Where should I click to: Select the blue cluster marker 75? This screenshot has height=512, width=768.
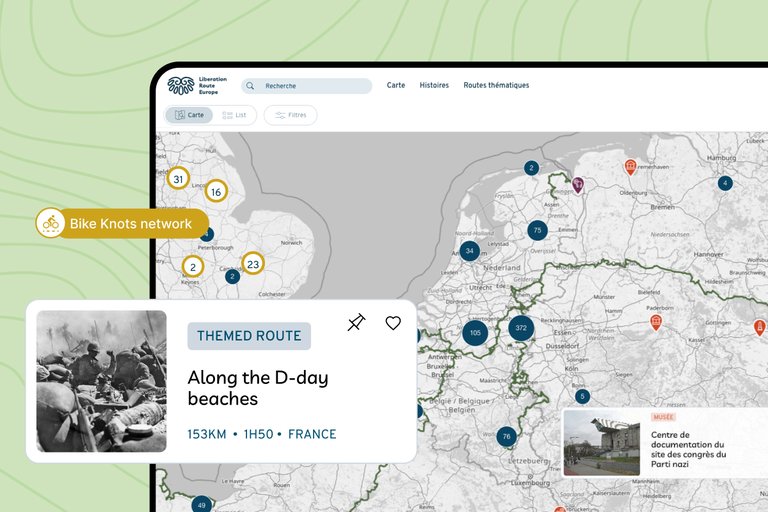[537, 230]
